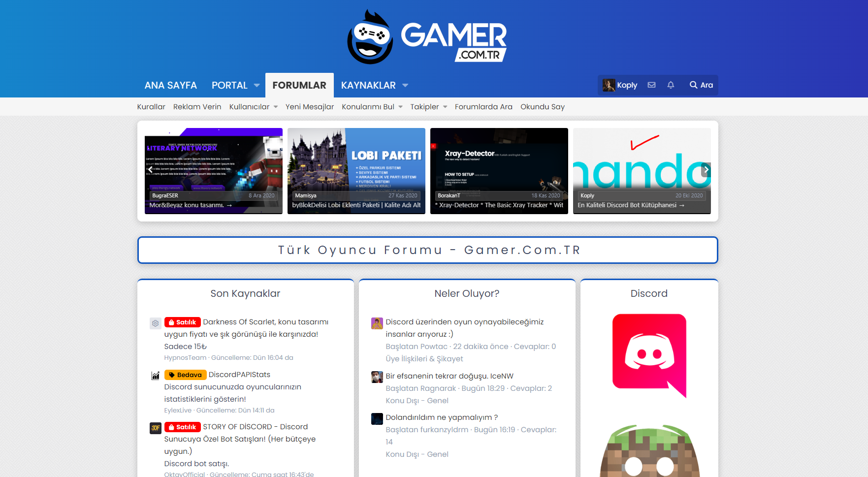Select the FORUMLAR tab
Image resolution: width=868 pixels, height=477 pixels.
pos(299,85)
